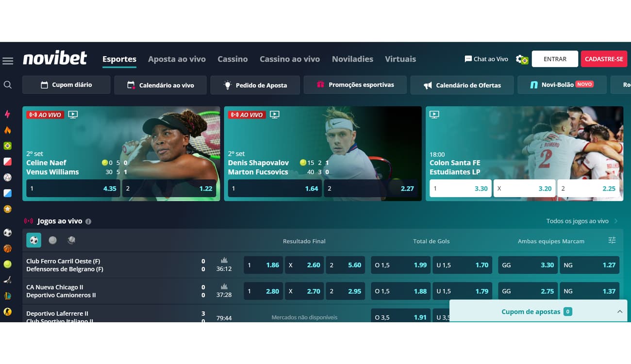Click the live stream TV icon on Shapovalov card
This screenshot has width=631, height=364.
point(274,115)
